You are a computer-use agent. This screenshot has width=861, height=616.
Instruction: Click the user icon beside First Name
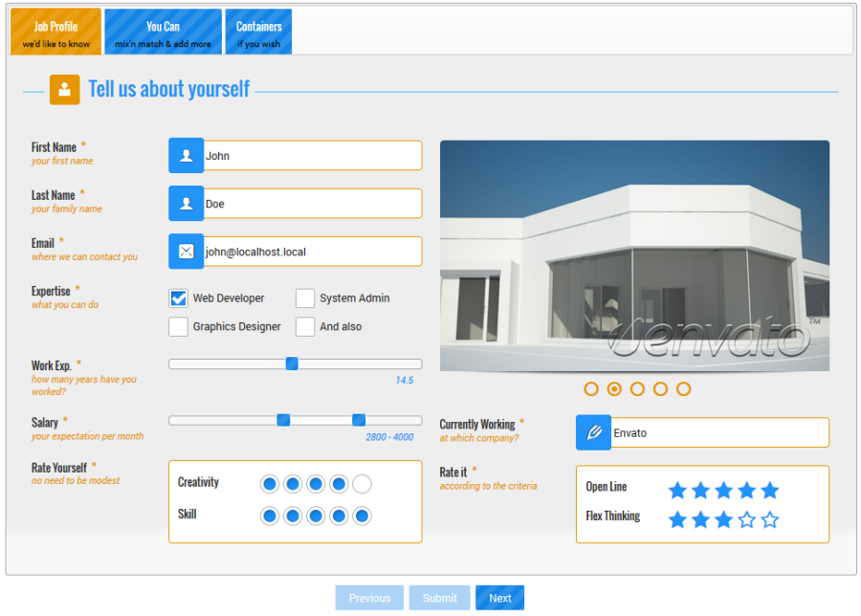(x=186, y=156)
